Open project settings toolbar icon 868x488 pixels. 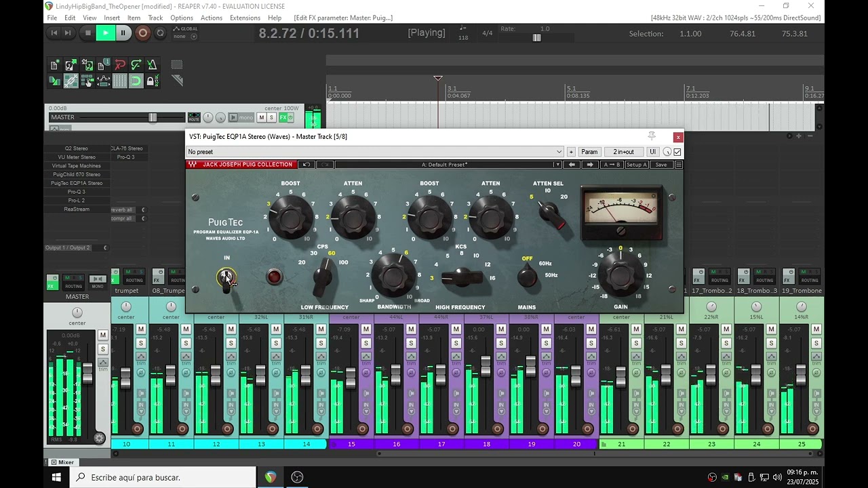click(x=104, y=65)
